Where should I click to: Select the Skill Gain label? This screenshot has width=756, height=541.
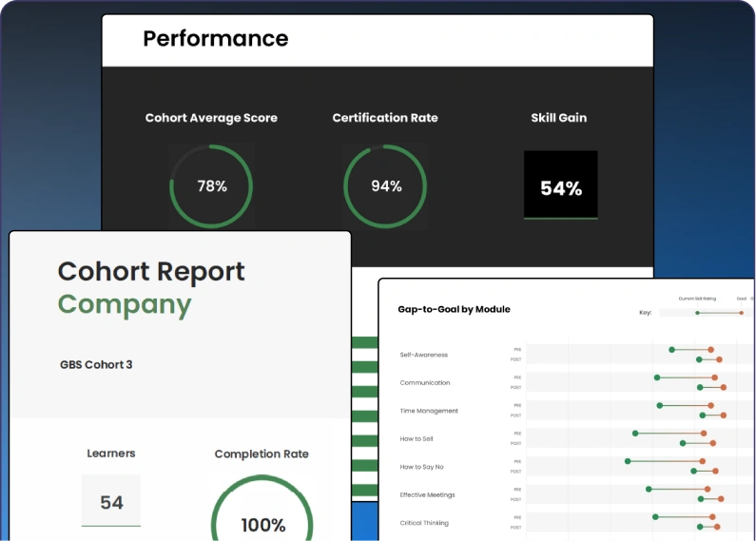pyautogui.click(x=559, y=118)
